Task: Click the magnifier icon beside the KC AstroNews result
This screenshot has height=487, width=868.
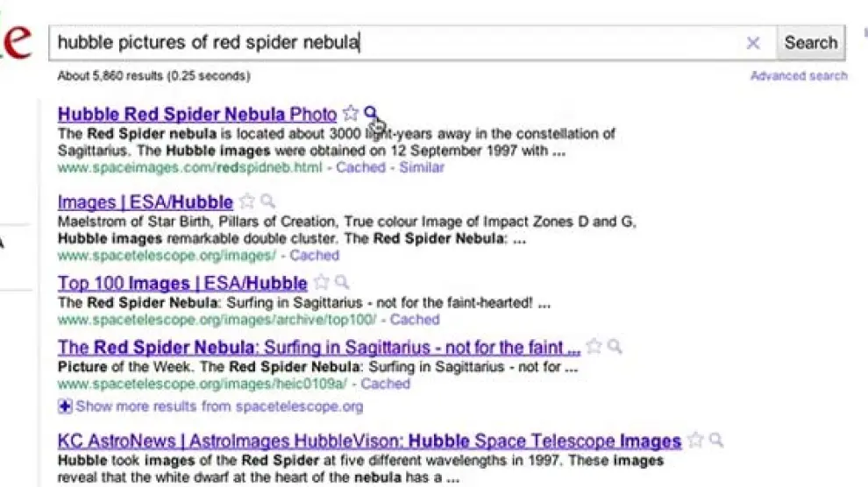Action: coord(716,440)
